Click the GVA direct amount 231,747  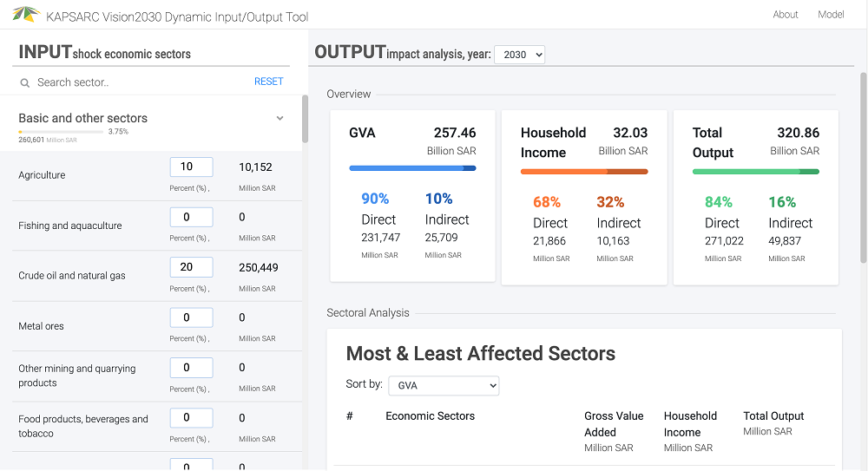click(x=380, y=238)
